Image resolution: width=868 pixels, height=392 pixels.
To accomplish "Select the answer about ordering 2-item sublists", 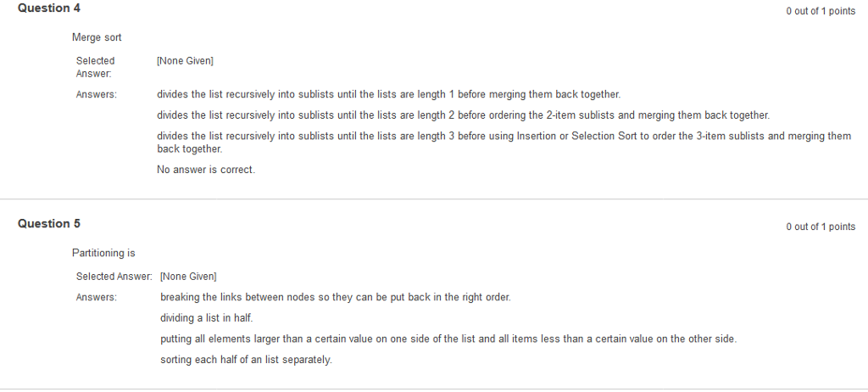I will coord(464,115).
